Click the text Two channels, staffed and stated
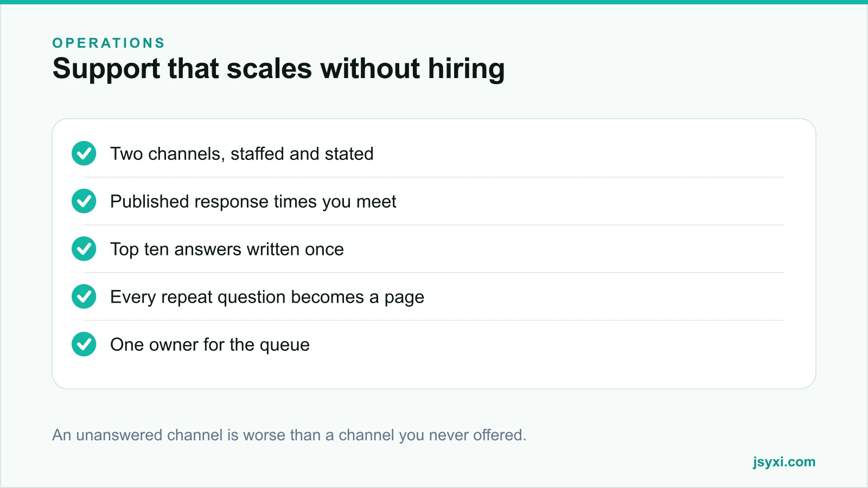The width and height of the screenshot is (868, 488). tap(242, 154)
